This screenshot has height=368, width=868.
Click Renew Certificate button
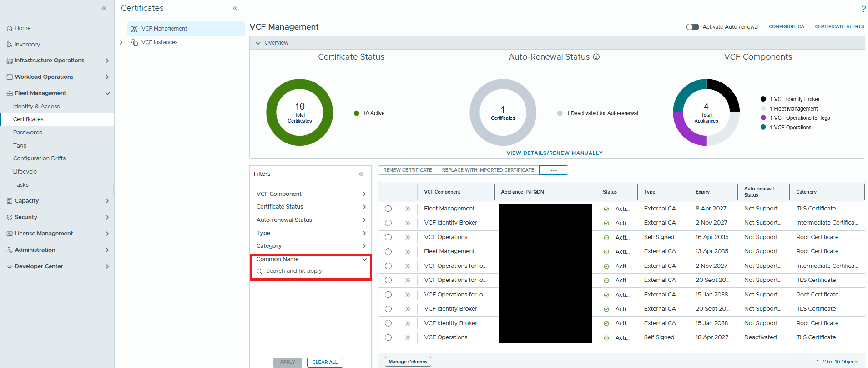click(x=407, y=170)
